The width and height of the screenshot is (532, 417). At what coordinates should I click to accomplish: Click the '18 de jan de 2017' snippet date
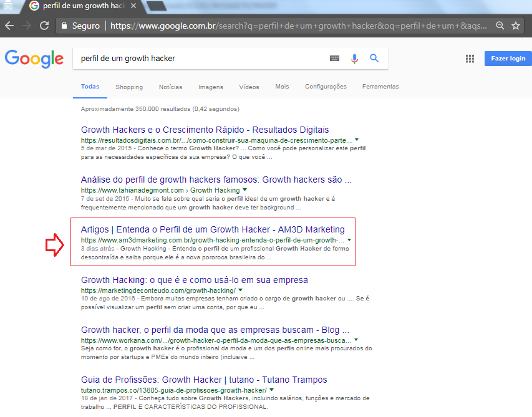[107, 398]
